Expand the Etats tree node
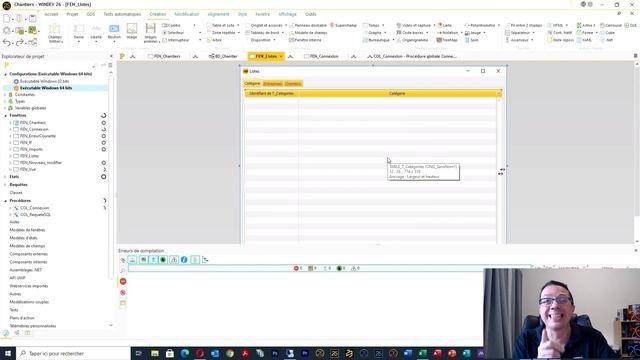 pos(6,177)
